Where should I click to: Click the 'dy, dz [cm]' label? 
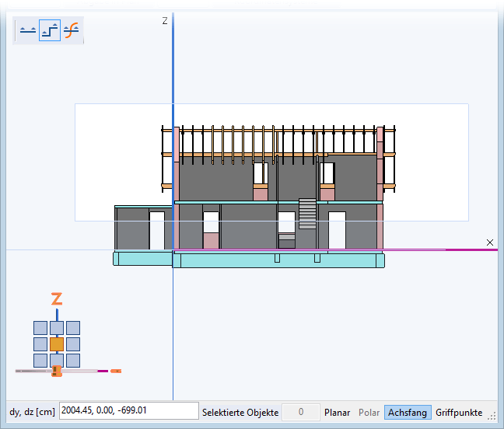[32, 412]
